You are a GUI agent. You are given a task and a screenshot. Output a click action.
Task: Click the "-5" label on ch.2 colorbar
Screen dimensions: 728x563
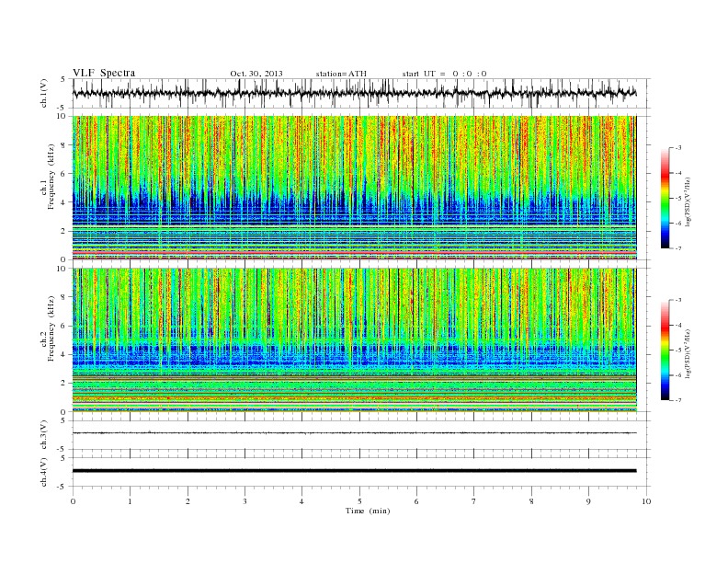click(x=678, y=350)
